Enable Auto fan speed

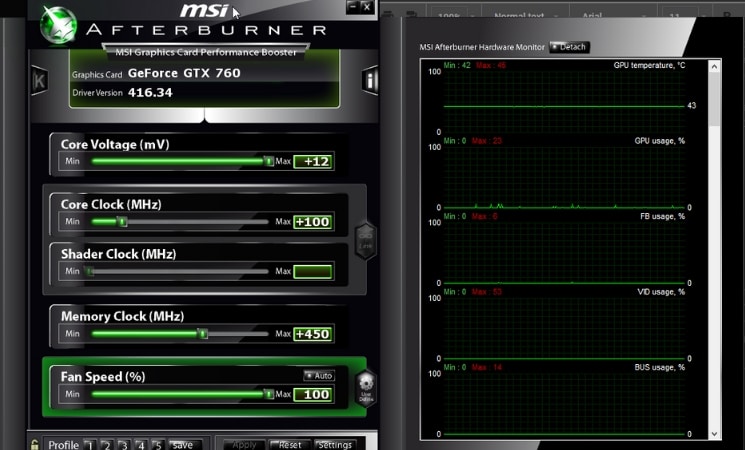click(319, 376)
